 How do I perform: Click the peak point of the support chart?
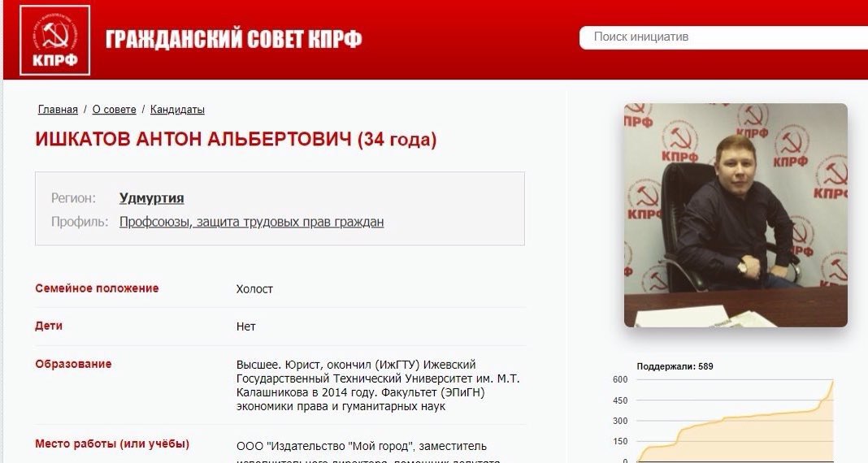[832, 381]
